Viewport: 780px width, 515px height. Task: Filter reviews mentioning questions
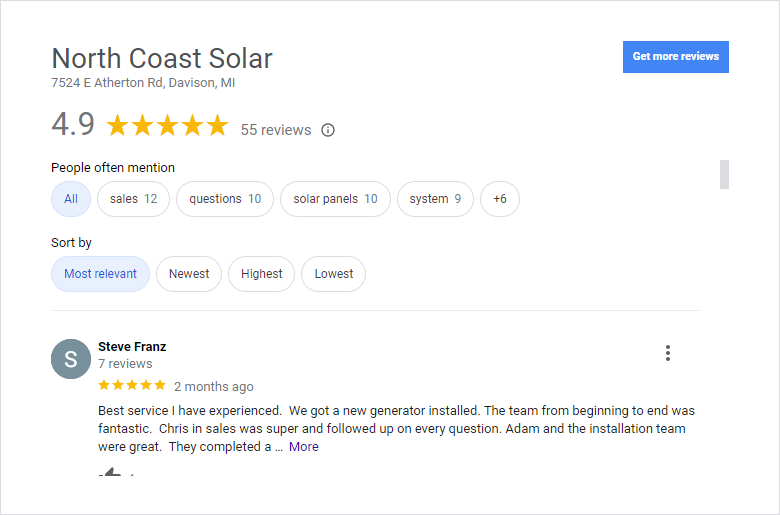pyautogui.click(x=225, y=199)
